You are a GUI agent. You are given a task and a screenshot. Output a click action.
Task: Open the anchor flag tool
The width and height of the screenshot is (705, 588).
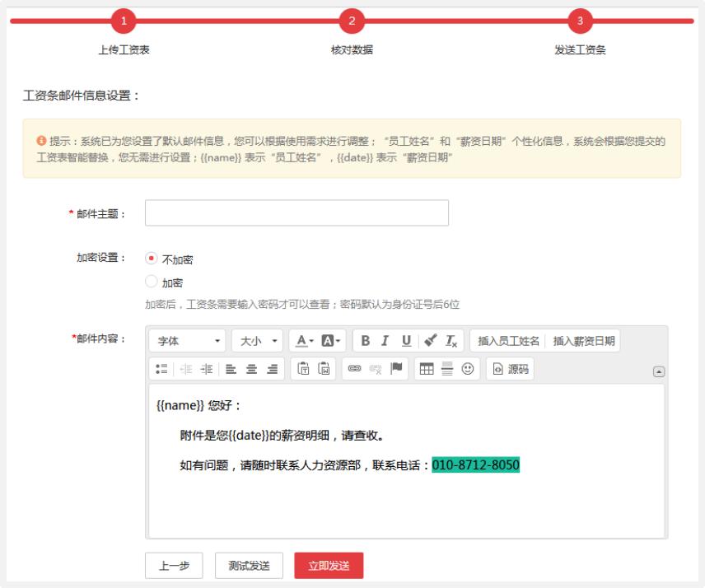point(397,369)
